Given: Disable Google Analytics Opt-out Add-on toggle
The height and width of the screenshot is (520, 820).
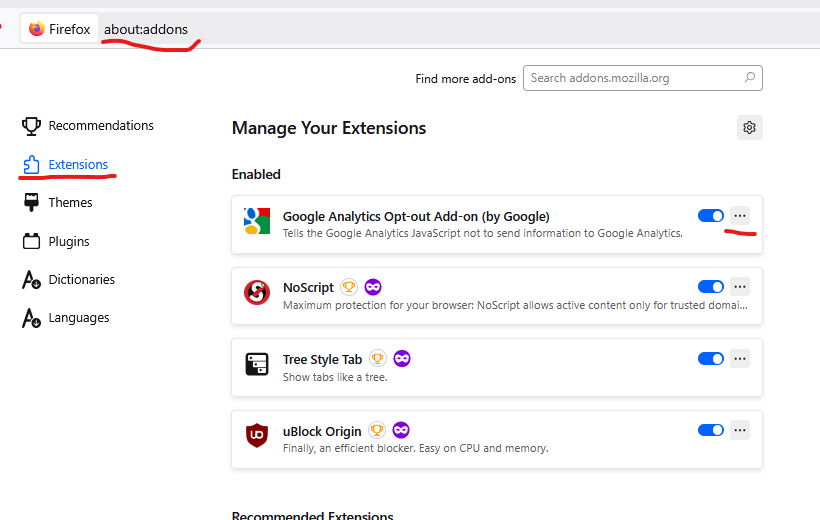Looking at the screenshot, I should (x=711, y=216).
